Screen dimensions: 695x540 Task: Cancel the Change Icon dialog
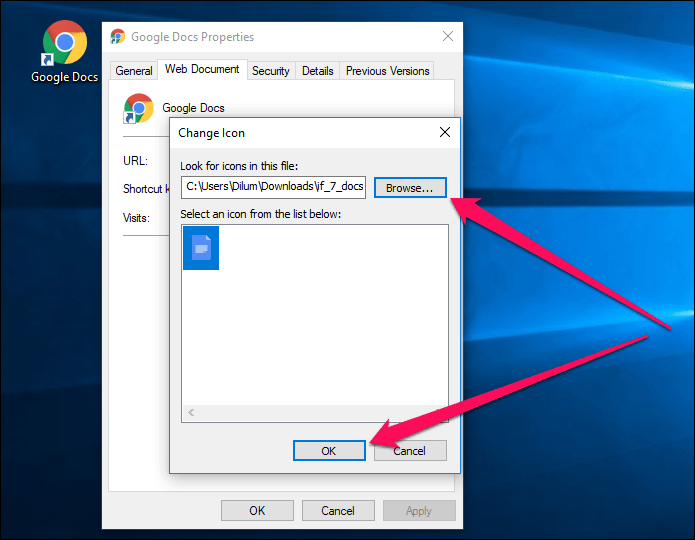(x=410, y=451)
